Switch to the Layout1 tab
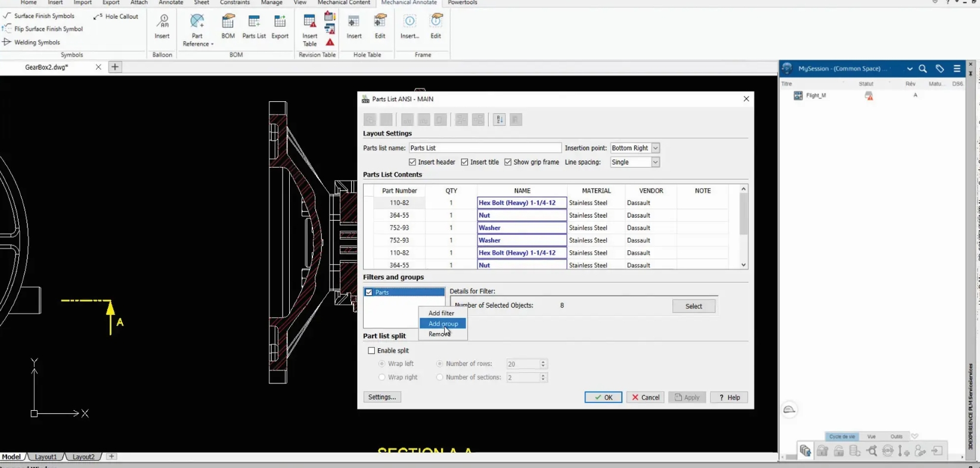The height and width of the screenshot is (468, 980). click(x=46, y=457)
